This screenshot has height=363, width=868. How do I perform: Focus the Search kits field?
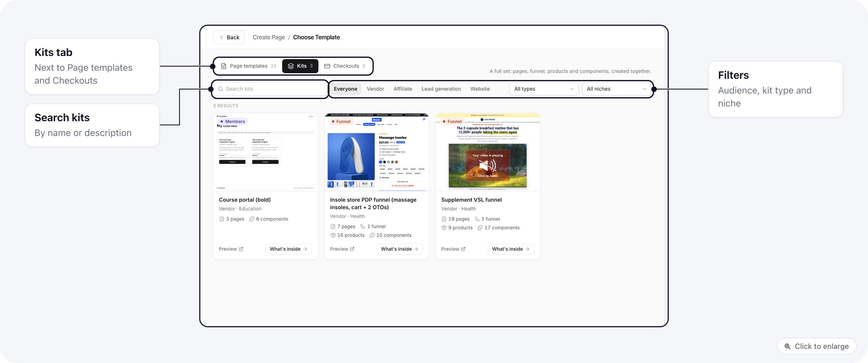pos(270,89)
